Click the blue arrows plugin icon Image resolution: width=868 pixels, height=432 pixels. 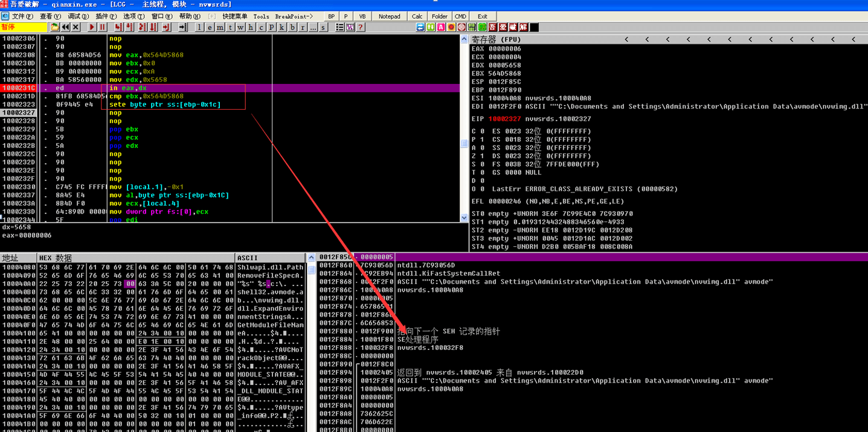tap(420, 27)
